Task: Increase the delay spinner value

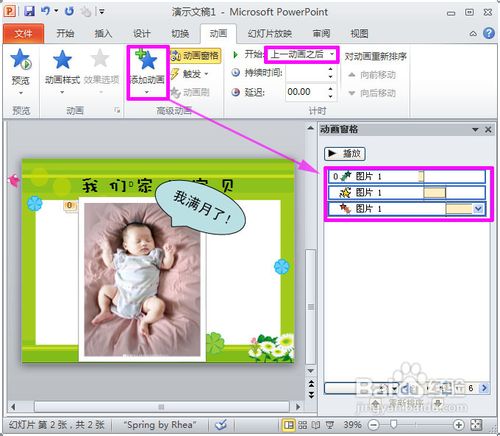Action: click(330, 88)
